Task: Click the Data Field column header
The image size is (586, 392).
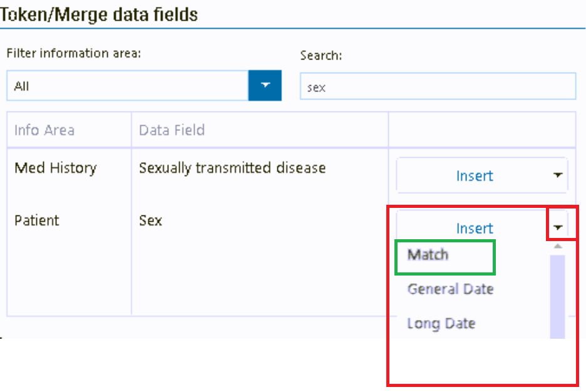Action: coord(172,130)
